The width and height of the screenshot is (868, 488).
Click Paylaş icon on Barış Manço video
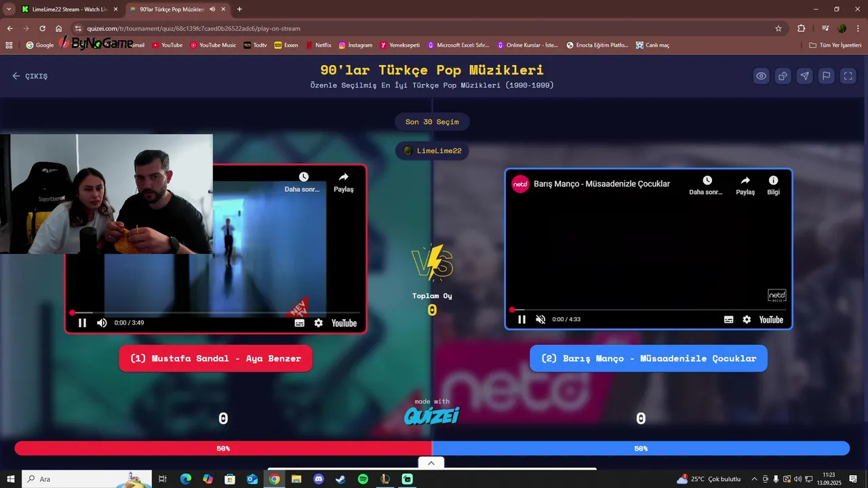tap(745, 180)
